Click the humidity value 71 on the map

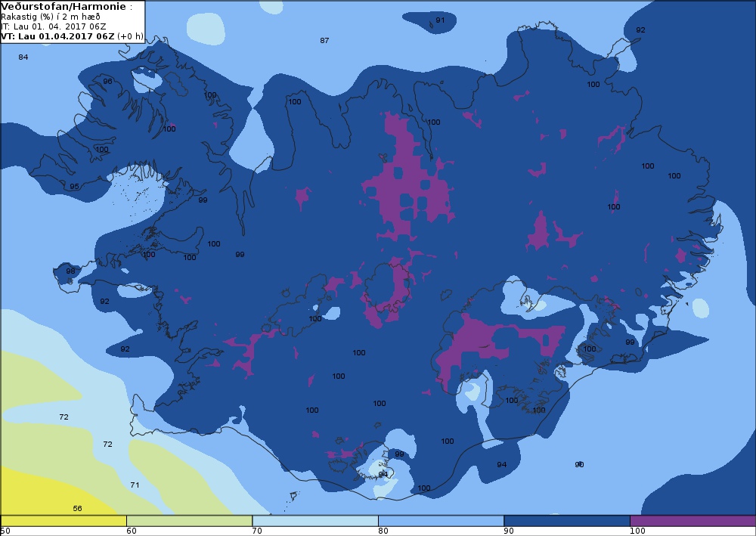[135, 485]
